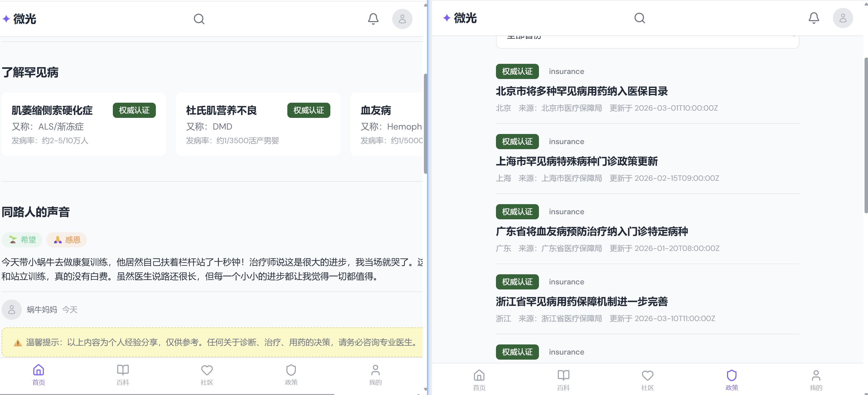
Task: Click the user avatar in right panel header
Action: [x=843, y=18]
